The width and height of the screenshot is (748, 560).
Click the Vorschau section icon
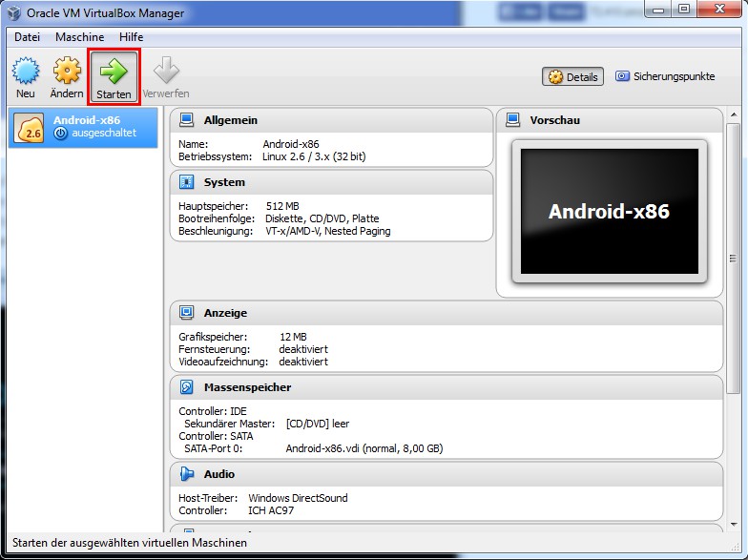click(512, 121)
